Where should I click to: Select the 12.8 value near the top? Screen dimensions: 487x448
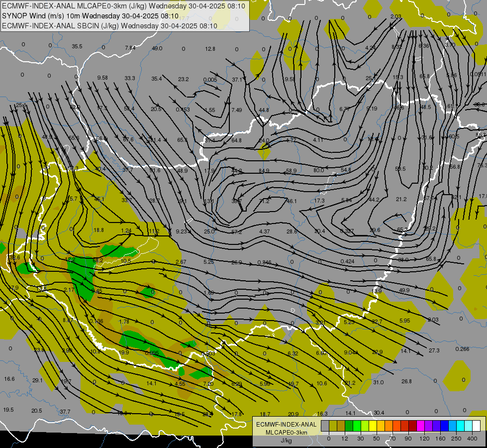coord(210,49)
